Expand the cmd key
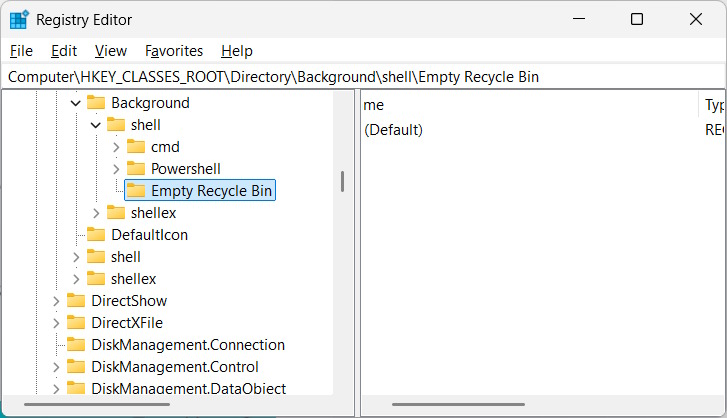The width and height of the screenshot is (727, 418). pyautogui.click(x=116, y=147)
